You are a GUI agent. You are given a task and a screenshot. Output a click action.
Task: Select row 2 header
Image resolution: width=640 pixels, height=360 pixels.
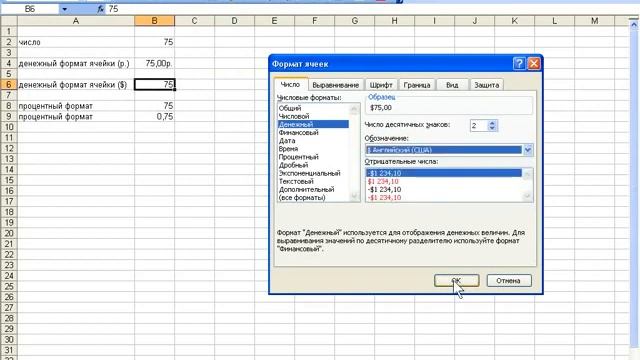9,42
